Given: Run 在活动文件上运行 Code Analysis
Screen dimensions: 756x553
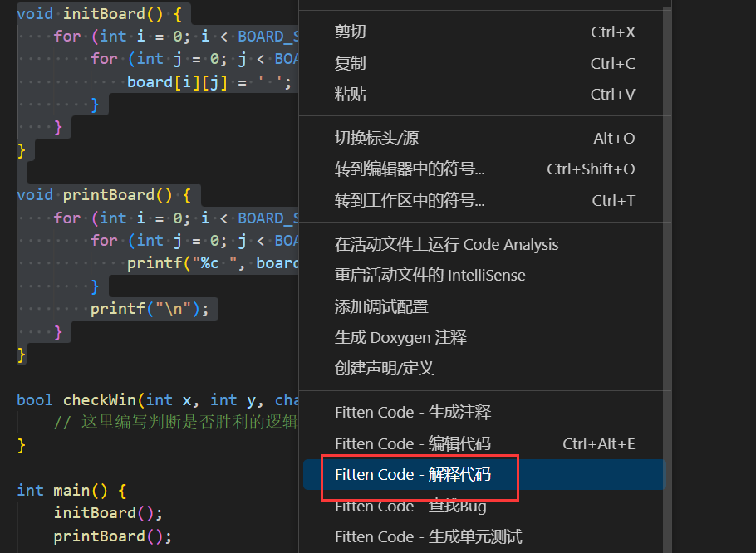Looking at the screenshot, I should point(484,245).
